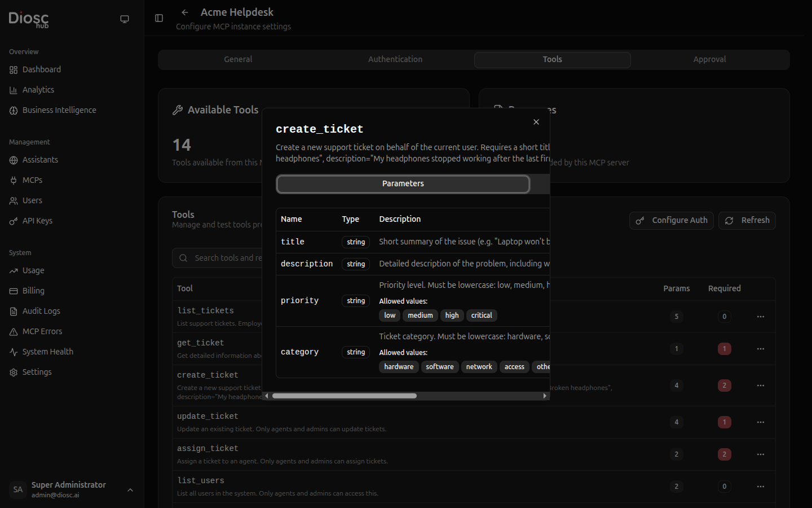
Task: Open the actions menu for list_tickets
Action: click(x=760, y=317)
